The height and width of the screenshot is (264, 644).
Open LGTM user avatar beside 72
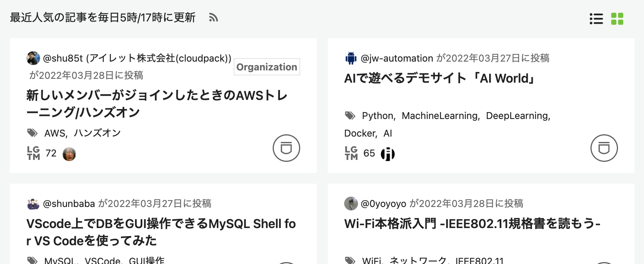[x=69, y=154]
